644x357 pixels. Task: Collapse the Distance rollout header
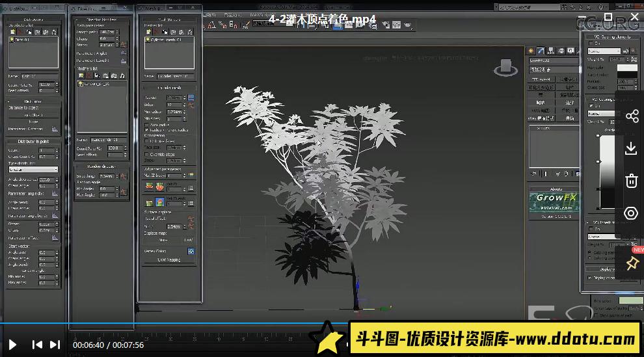point(33,101)
